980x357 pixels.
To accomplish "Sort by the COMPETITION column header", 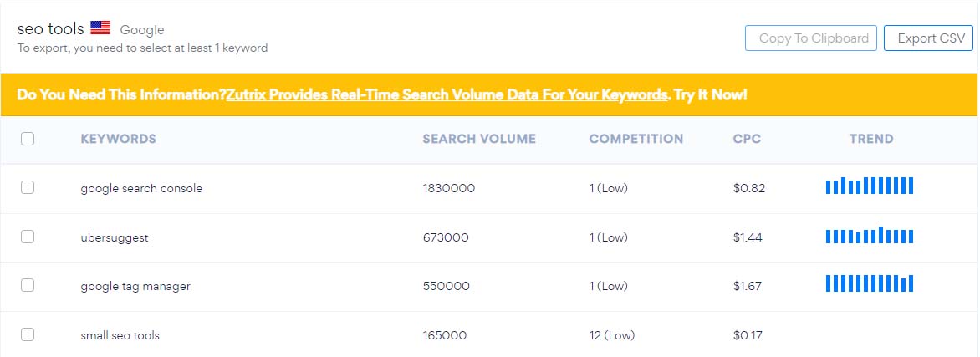I will 635,139.
